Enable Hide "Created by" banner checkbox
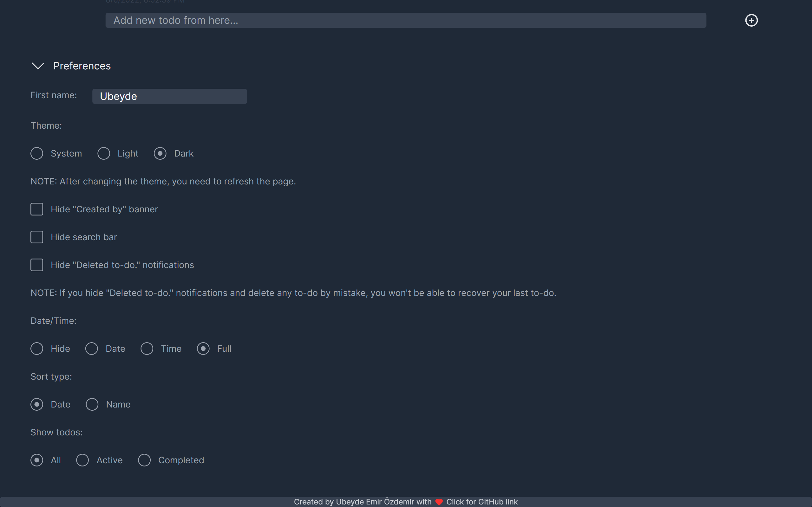812x507 pixels. coord(36,209)
